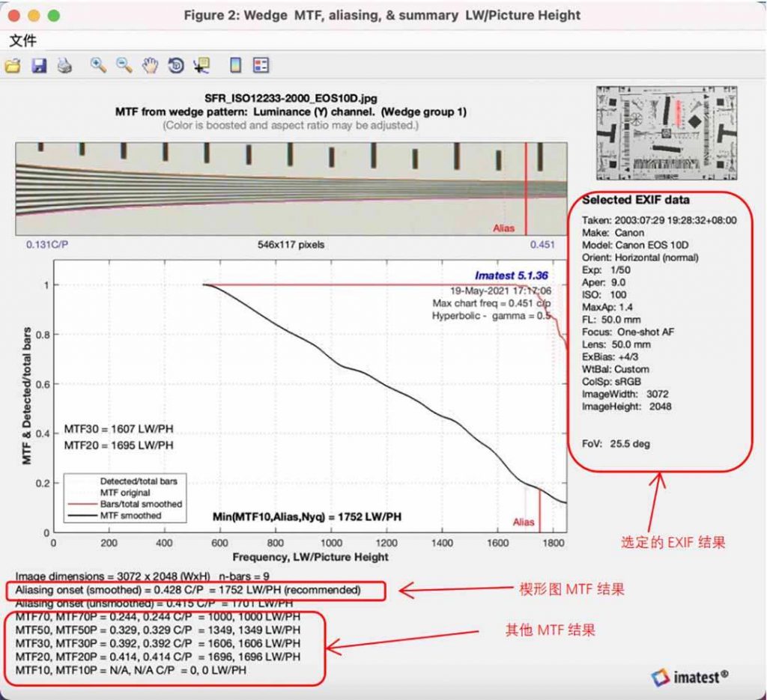Click EXIF line 'MaxAp: 1.4'

(x=607, y=307)
